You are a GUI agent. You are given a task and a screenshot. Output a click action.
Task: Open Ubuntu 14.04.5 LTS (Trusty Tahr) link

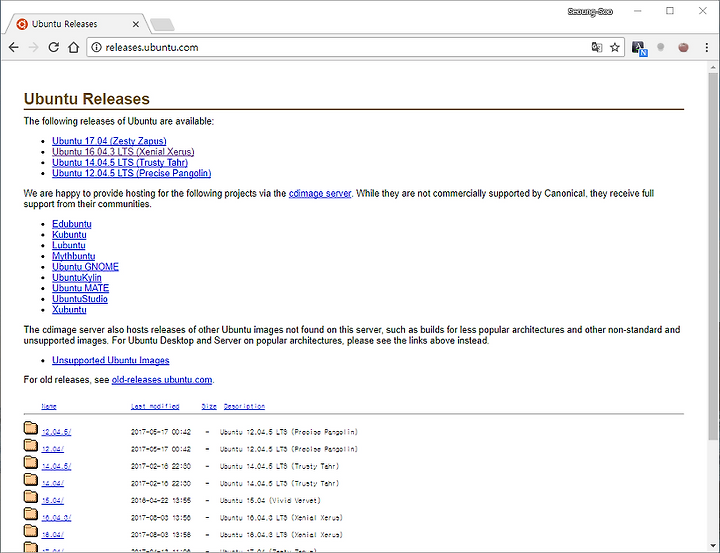[120, 163]
